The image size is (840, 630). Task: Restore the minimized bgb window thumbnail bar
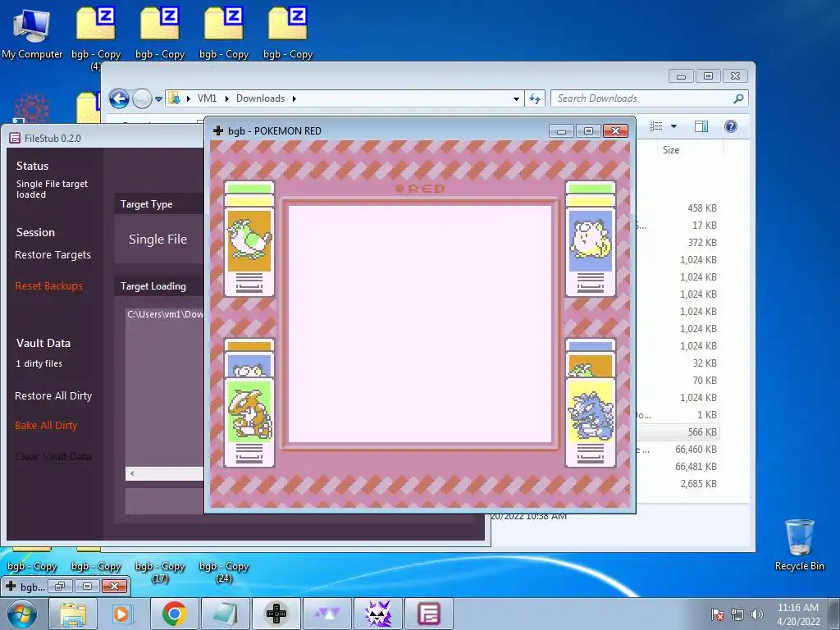click(x=59, y=587)
